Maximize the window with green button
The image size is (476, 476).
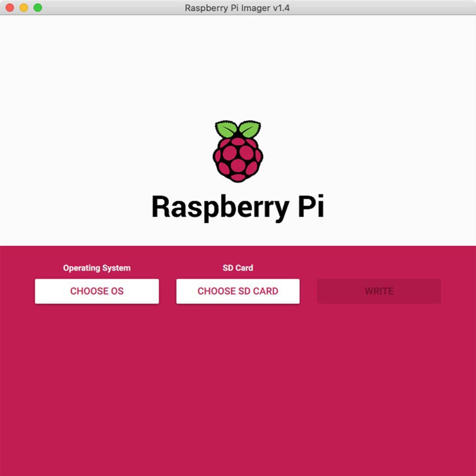[38, 8]
